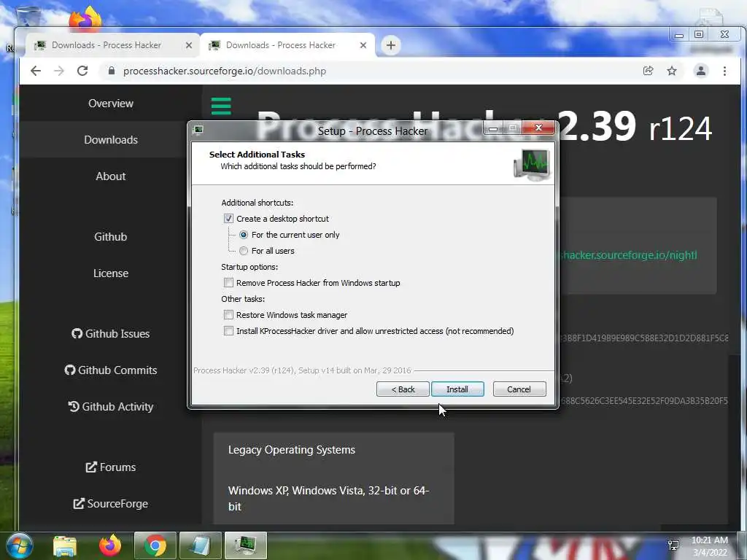Open Chrome profile avatar
The width and height of the screenshot is (747, 560).
pos(701,71)
